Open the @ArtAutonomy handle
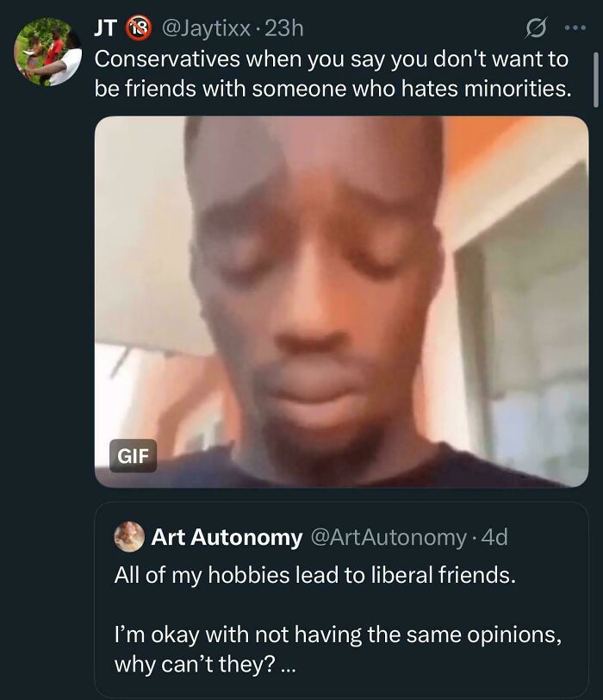 click(x=389, y=538)
